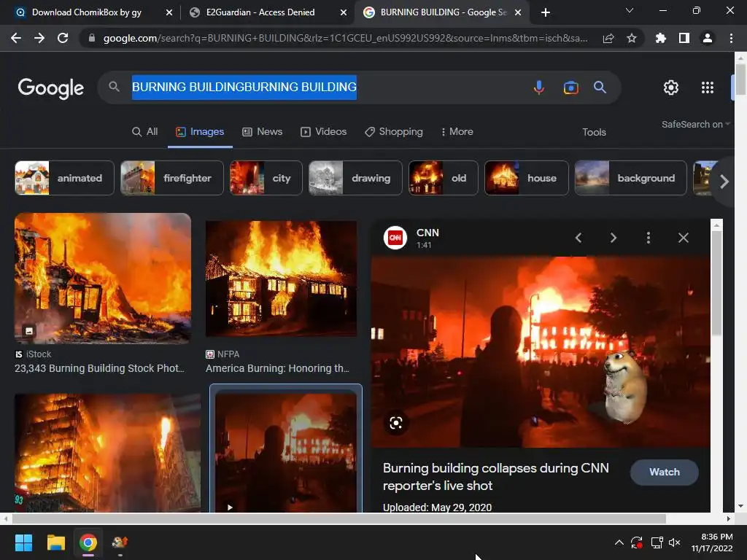747x560 pixels.
Task: Click the horizontal page scrollbar
Action: pos(338,518)
